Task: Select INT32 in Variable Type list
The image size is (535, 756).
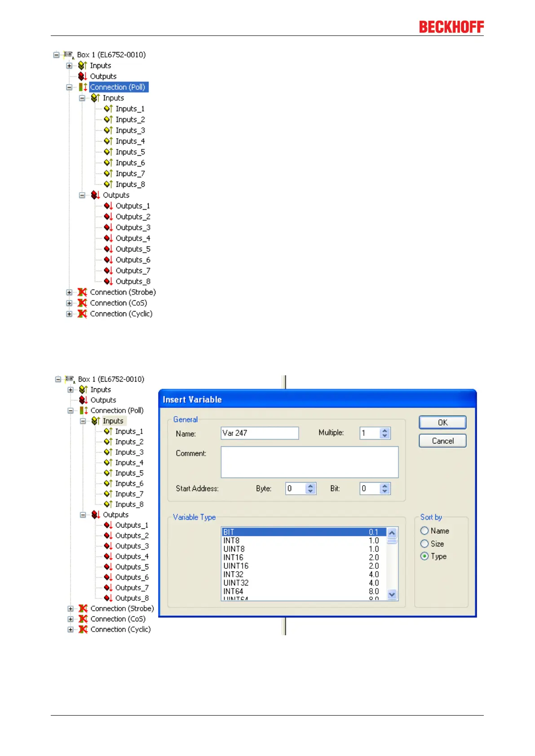Action: coord(304,575)
